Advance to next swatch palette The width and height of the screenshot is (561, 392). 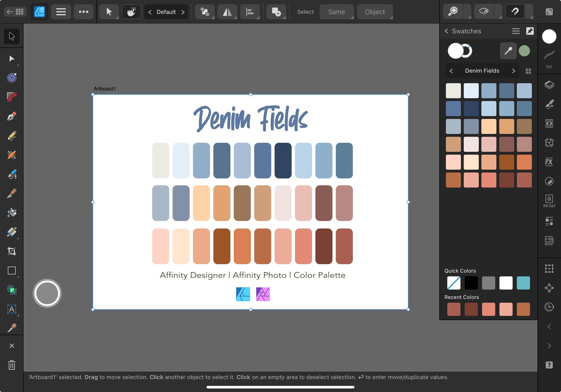[514, 71]
